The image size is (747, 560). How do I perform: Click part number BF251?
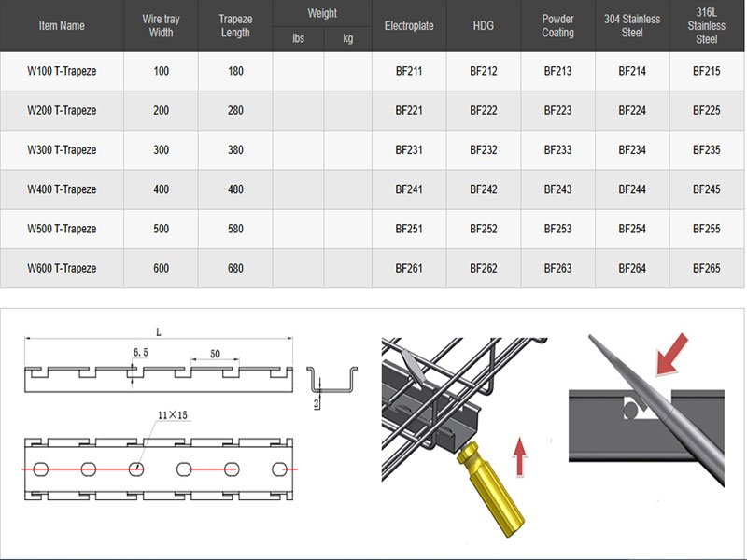tap(409, 229)
